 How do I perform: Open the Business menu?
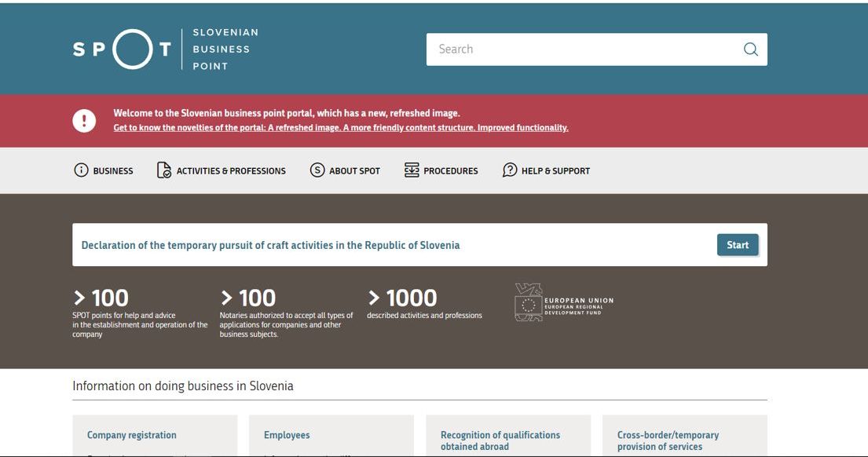click(x=113, y=171)
